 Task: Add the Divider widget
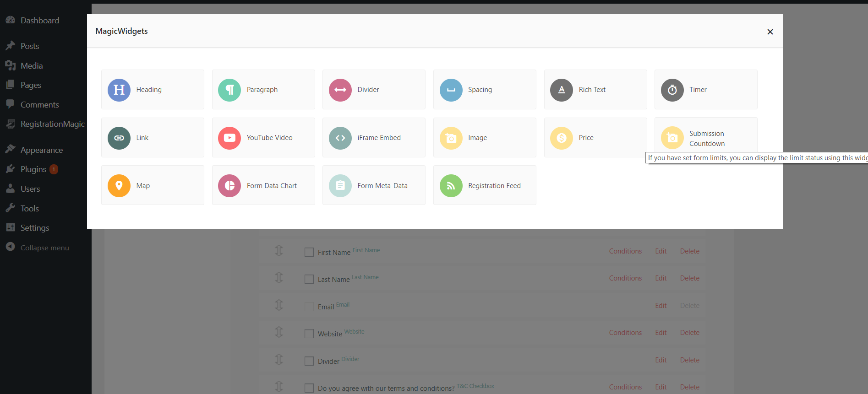[x=374, y=90]
